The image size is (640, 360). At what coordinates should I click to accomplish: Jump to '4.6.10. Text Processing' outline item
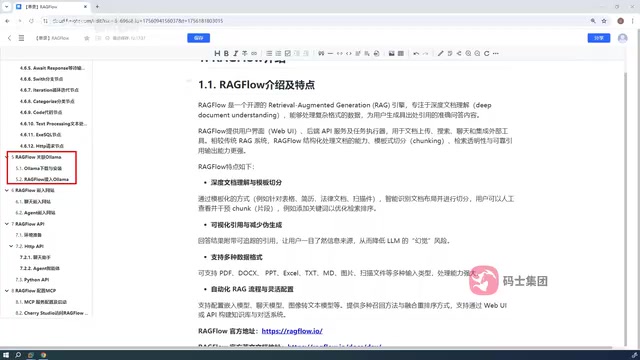coord(53,123)
